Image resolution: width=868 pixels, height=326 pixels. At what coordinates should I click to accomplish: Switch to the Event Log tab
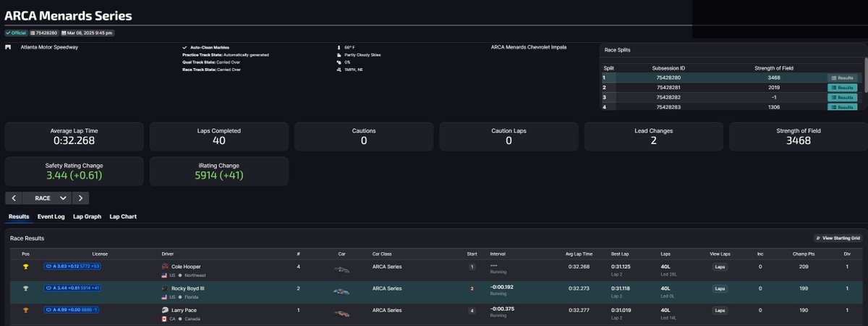pyautogui.click(x=51, y=217)
